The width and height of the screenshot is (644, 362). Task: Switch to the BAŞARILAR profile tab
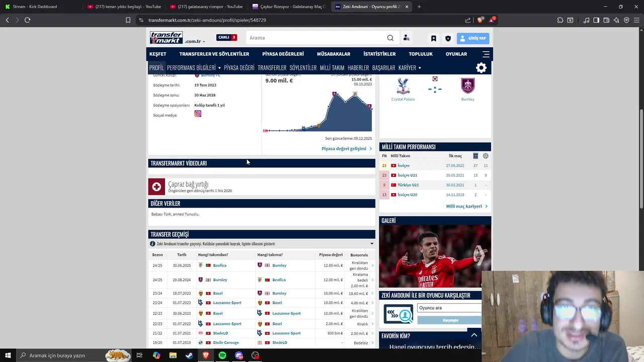point(383,68)
